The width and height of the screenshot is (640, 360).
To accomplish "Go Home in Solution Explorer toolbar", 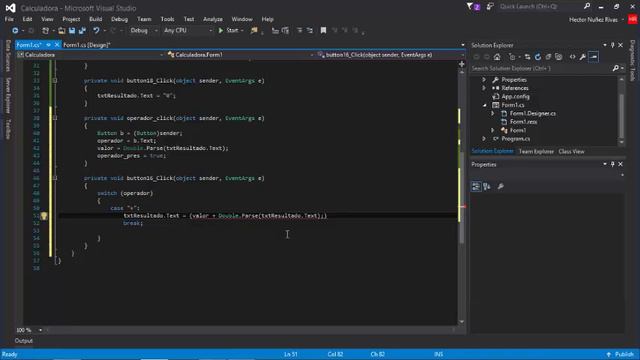I will click(x=497, y=57).
